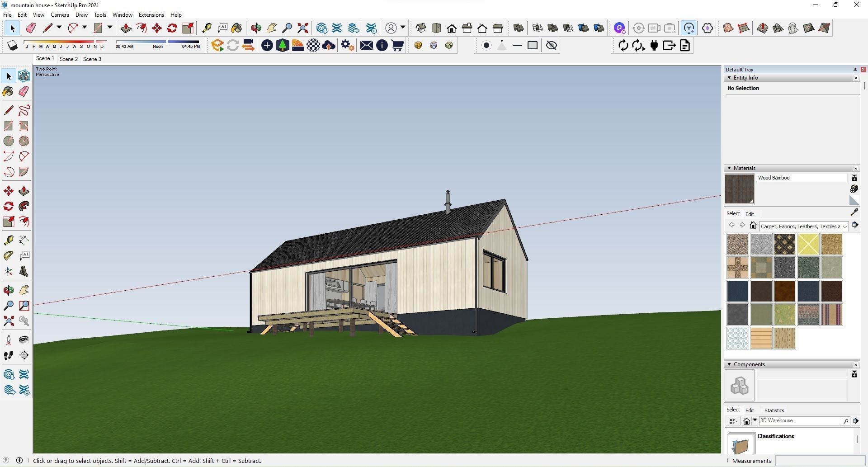Viewport: 868px width, 467px height.
Task: Open the Draw menu
Action: coord(81,15)
